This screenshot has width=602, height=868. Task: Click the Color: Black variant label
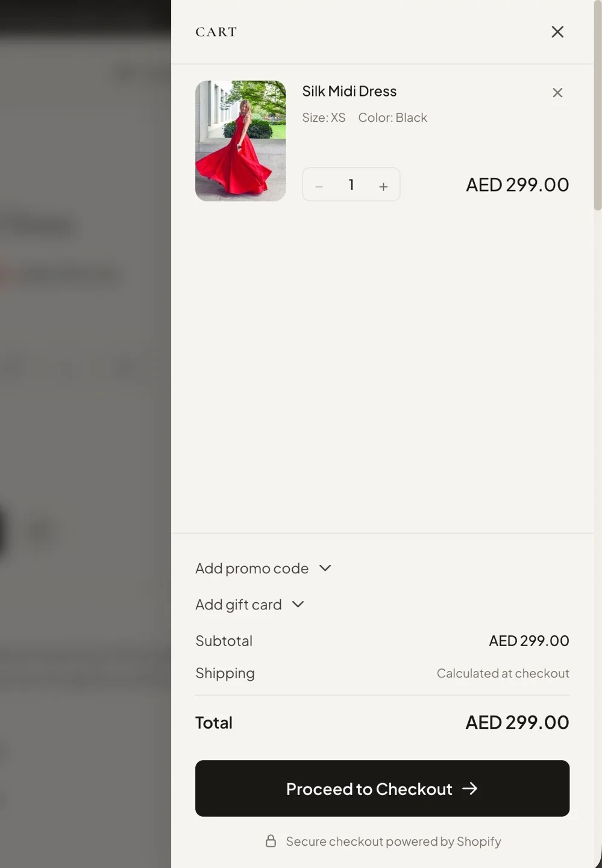point(392,118)
